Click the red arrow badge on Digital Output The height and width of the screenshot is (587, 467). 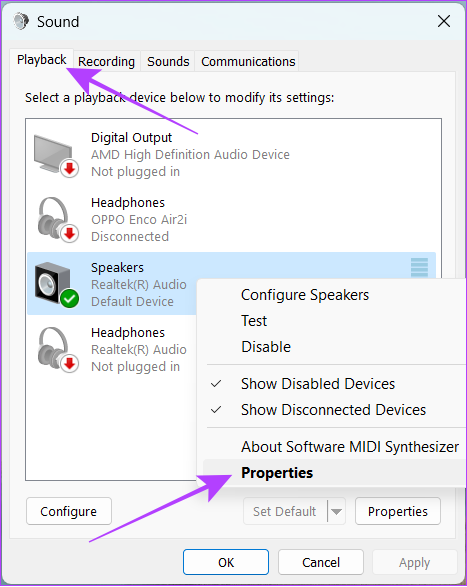(x=70, y=169)
